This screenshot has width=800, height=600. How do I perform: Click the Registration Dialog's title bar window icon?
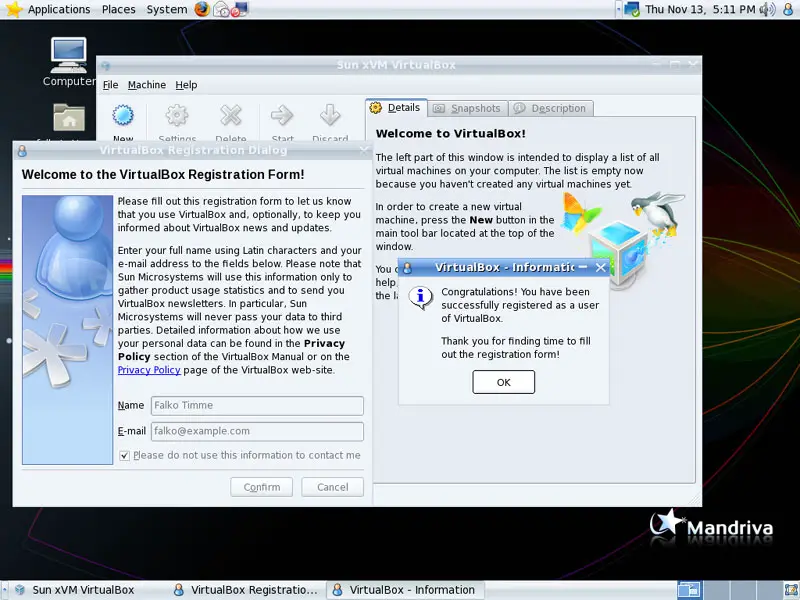click(22, 151)
